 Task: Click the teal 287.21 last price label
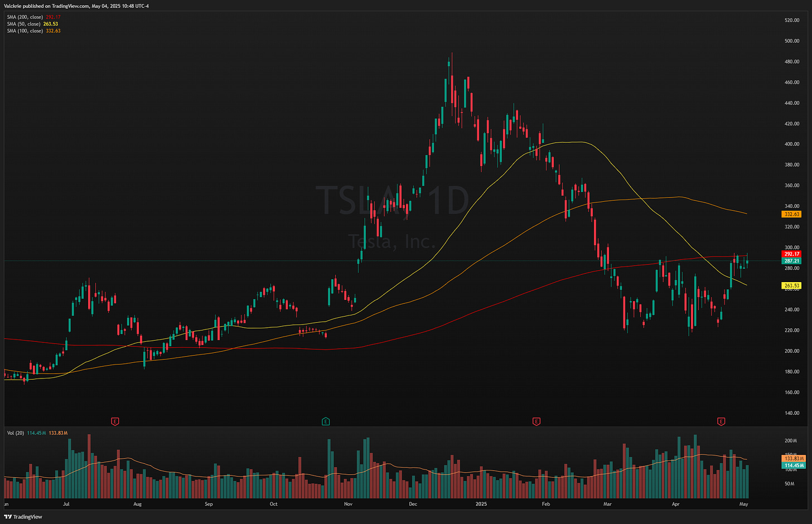tap(792, 261)
